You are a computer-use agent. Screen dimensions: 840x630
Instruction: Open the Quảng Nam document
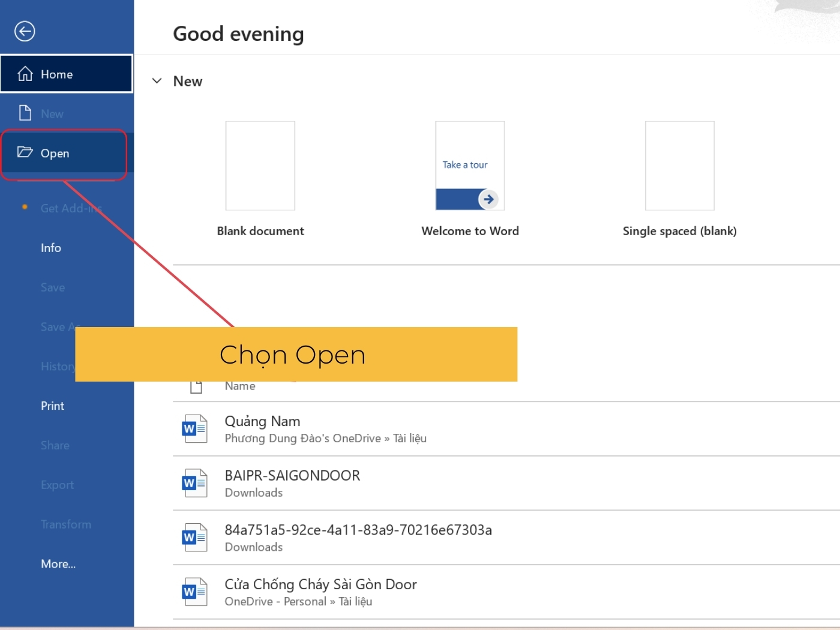coord(506,429)
